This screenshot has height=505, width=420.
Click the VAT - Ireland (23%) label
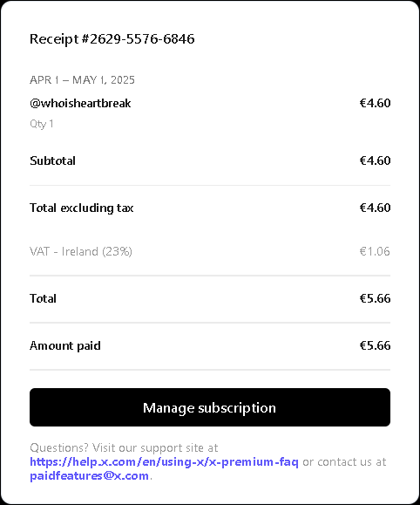click(x=81, y=251)
